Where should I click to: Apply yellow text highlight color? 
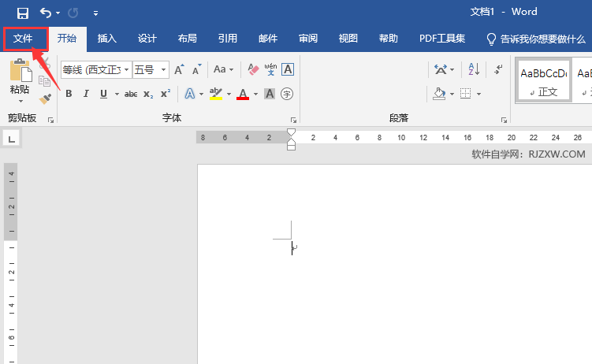coord(215,94)
